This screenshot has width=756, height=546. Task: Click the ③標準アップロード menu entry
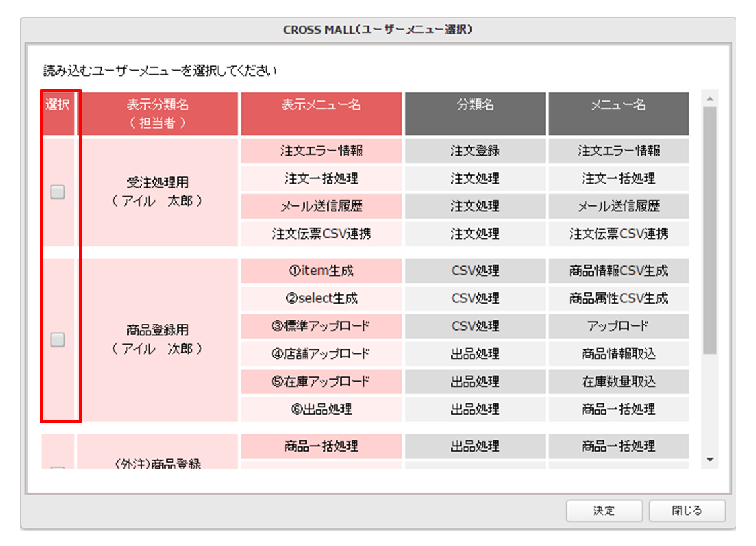[x=321, y=327]
